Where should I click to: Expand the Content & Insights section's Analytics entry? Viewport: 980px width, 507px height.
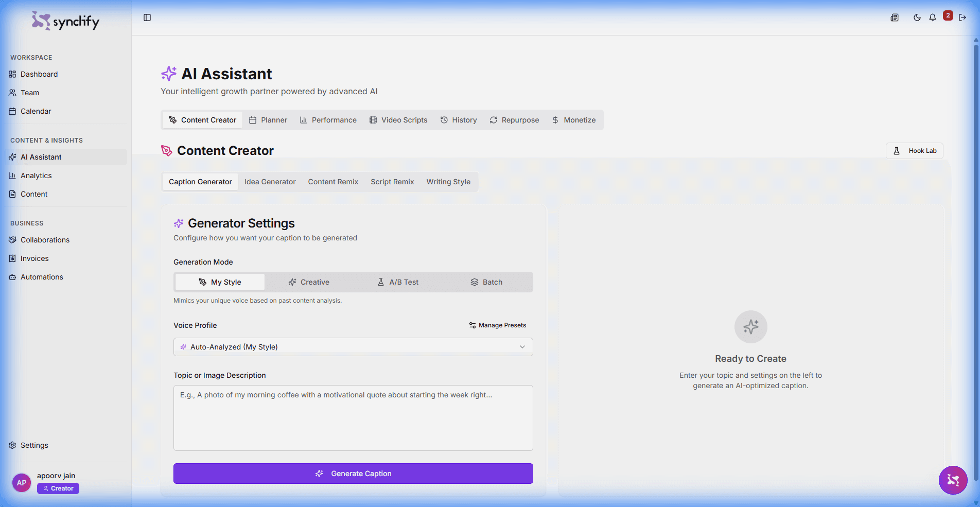point(36,175)
